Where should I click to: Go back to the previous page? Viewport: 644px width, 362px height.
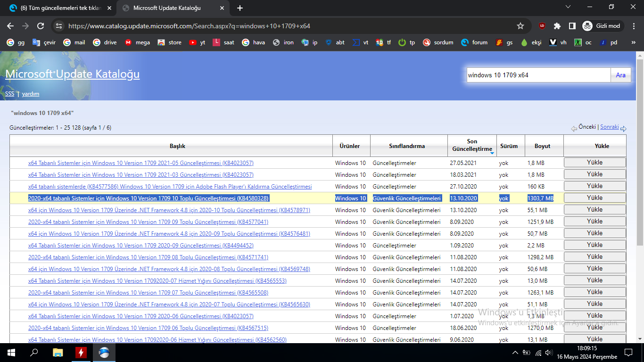point(10,26)
